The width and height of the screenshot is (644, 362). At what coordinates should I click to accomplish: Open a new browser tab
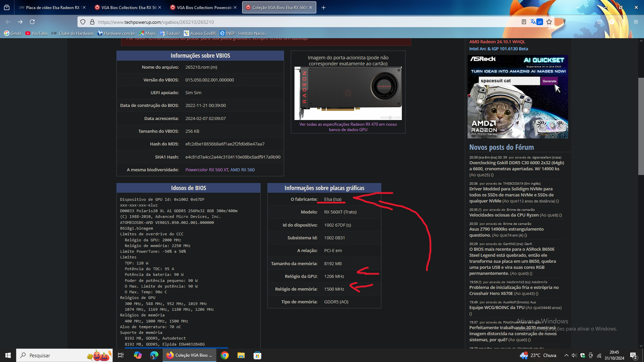(323, 7)
